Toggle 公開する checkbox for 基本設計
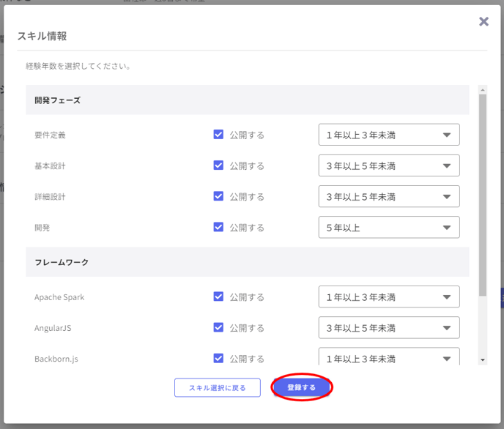Viewport: 504px width, 429px height. (218, 165)
